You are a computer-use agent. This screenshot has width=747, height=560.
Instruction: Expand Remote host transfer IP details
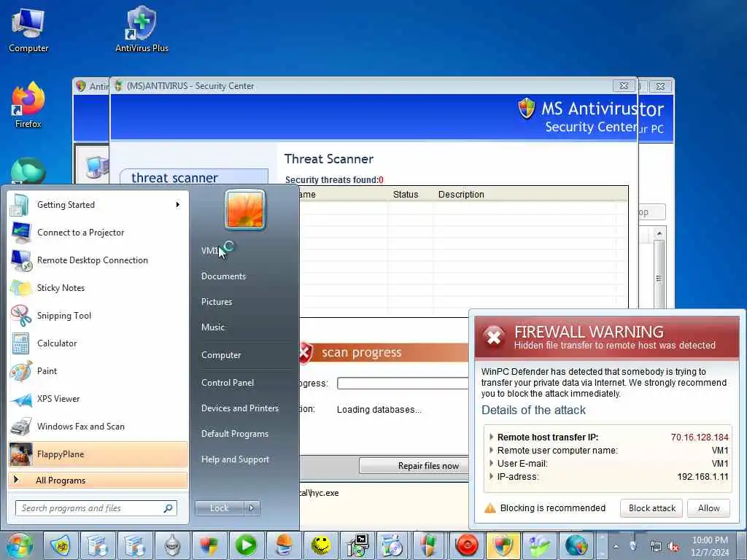coord(491,437)
